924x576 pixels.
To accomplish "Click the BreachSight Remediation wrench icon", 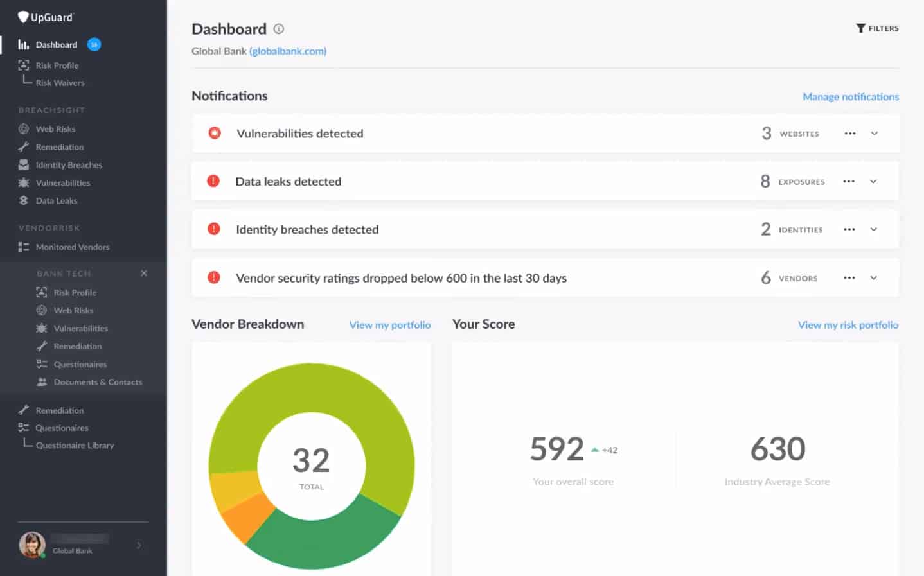I will [24, 146].
